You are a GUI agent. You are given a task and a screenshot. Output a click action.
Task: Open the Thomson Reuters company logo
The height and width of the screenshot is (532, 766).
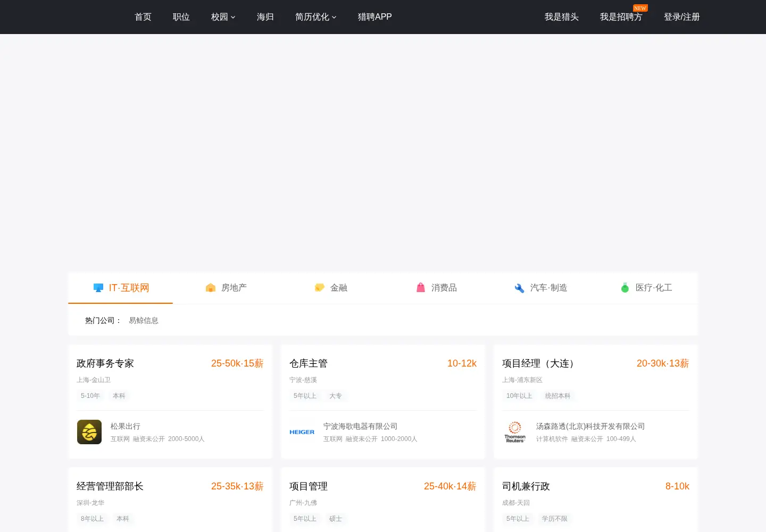pos(515,432)
